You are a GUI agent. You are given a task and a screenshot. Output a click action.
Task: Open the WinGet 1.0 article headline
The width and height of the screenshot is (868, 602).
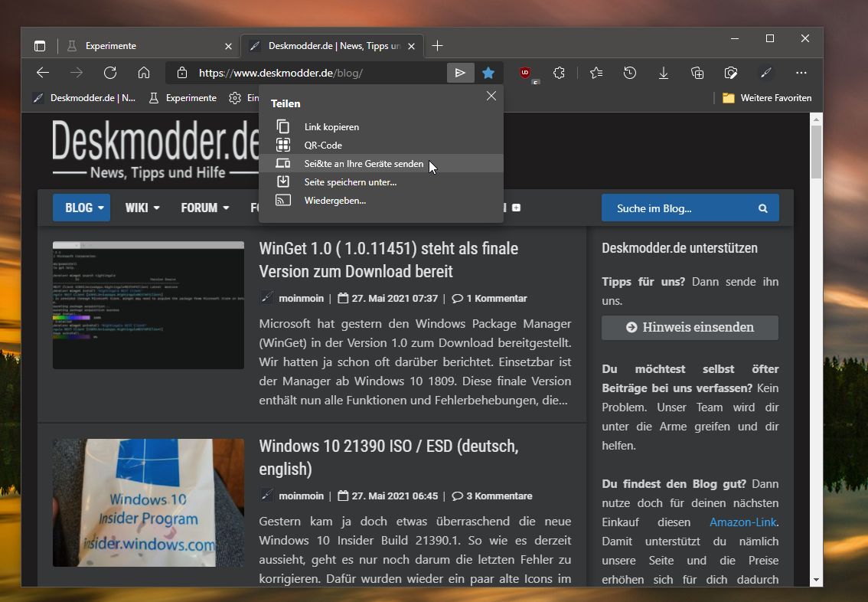click(x=389, y=260)
